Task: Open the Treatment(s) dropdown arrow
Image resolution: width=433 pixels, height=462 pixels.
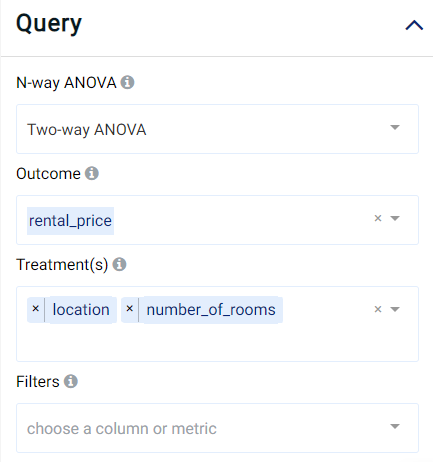Action: [x=395, y=309]
